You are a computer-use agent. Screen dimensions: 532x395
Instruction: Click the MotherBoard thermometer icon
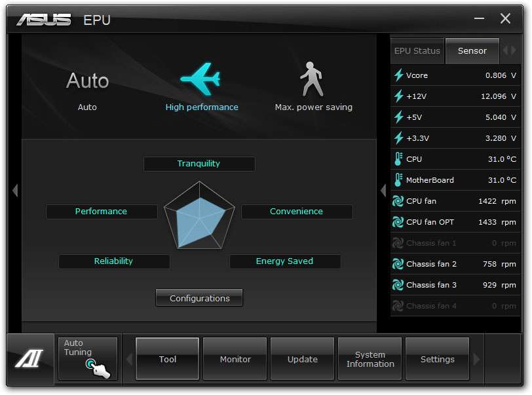(x=398, y=180)
